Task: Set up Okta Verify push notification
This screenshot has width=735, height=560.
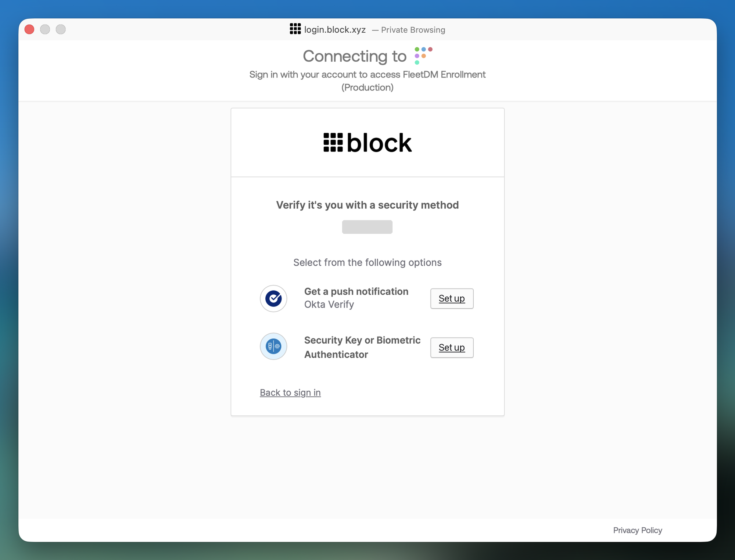Action: click(x=452, y=298)
